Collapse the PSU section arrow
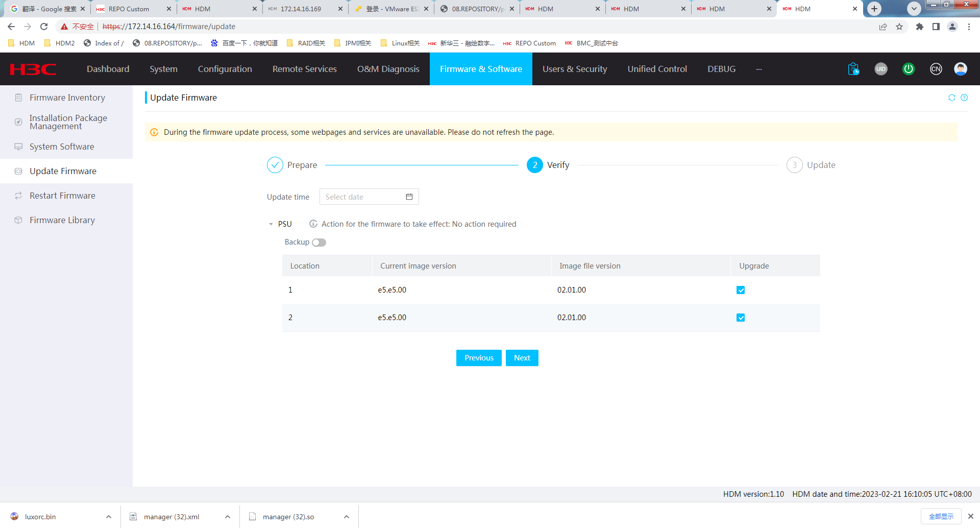Screen dimensions: 980x531 [x=271, y=224]
